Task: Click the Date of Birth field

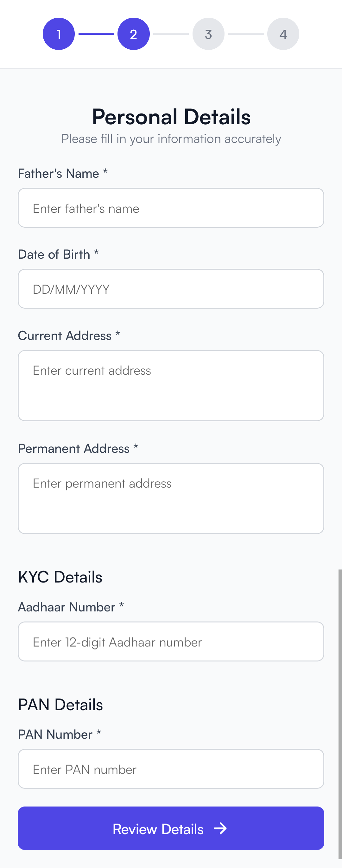Action: (171, 289)
